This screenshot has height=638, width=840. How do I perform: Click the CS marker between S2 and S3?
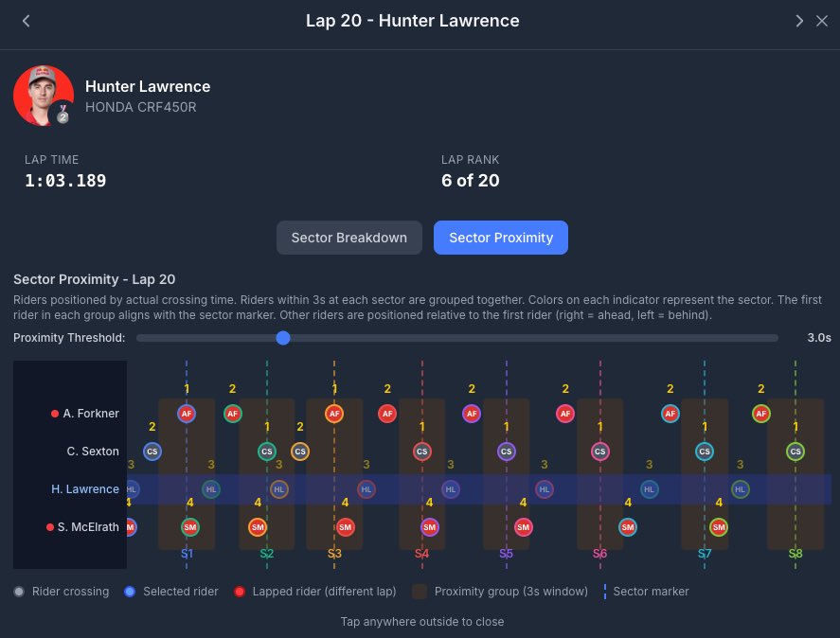coord(300,452)
